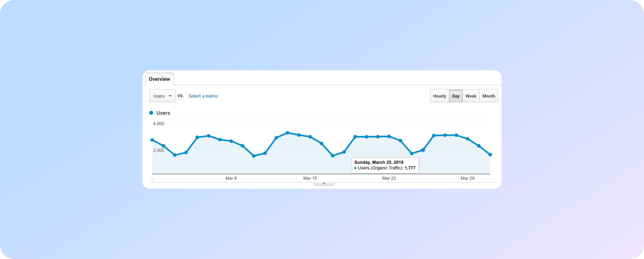This screenshot has width=644, height=259.
Task: Expand the panel arrow below the chart
Action: (324, 184)
